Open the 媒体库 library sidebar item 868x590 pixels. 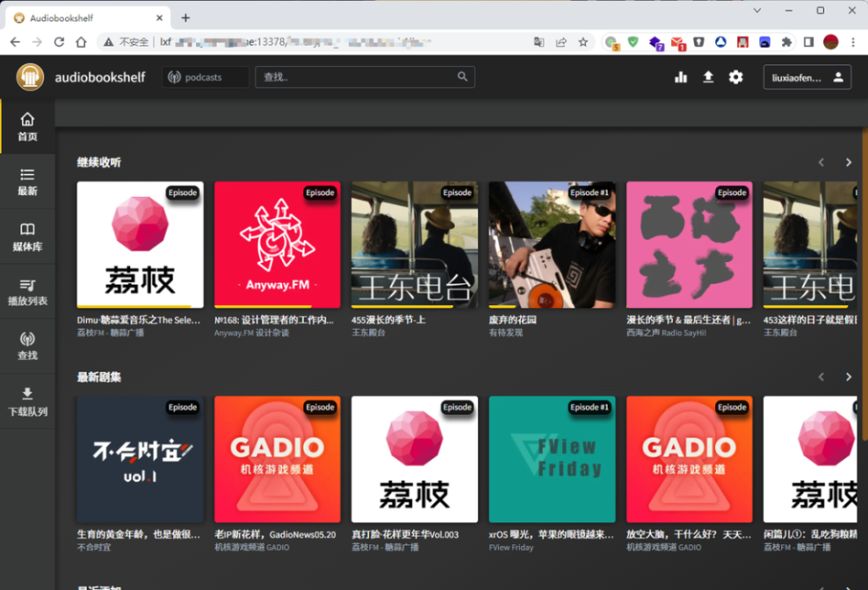(28, 237)
